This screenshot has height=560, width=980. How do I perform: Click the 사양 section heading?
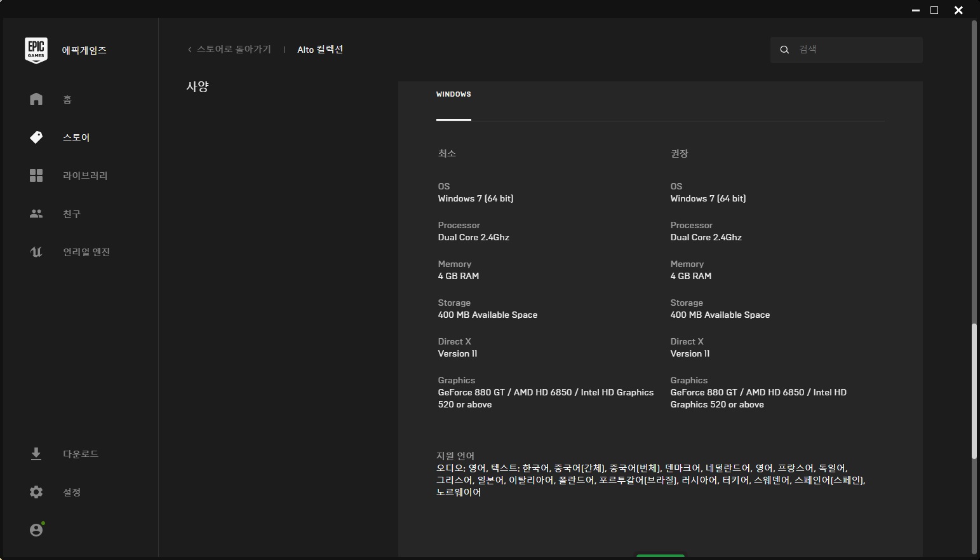[198, 86]
